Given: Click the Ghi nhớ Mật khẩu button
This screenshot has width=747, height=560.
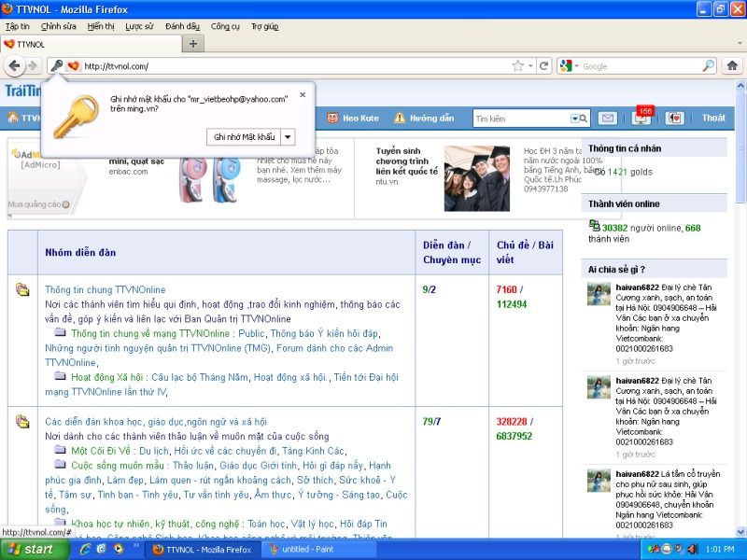Looking at the screenshot, I should [x=244, y=137].
